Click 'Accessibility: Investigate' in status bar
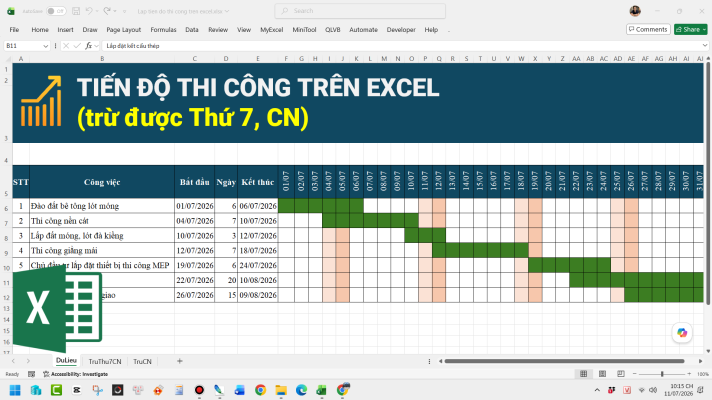Viewport: 712px width, 400px height. tap(75, 374)
